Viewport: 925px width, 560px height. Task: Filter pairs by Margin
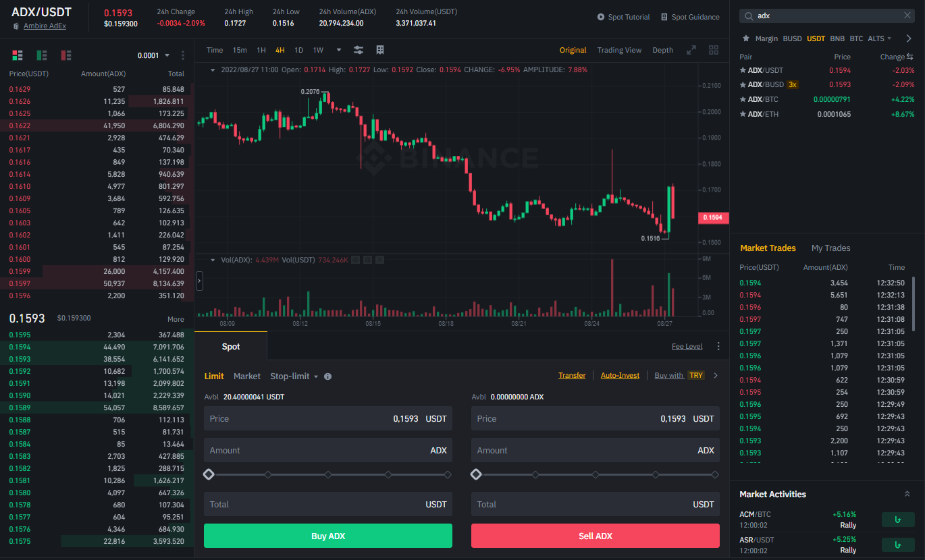pos(766,38)
